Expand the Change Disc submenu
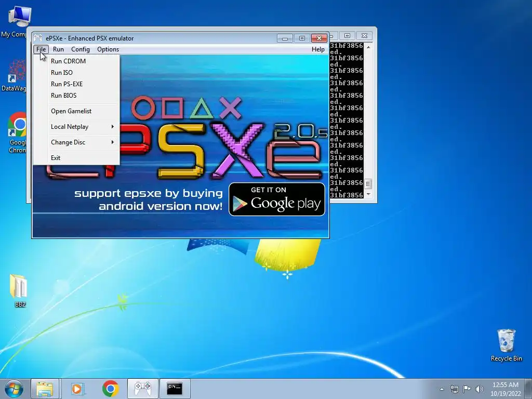The height and width of the screenshot is (399, 532). [x=76, y=142]
